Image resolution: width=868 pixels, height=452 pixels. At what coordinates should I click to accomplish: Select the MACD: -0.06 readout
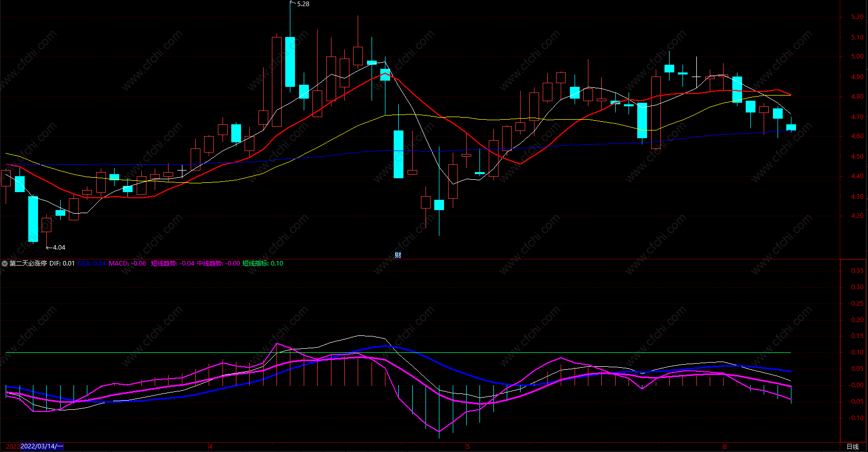[127, 263]
